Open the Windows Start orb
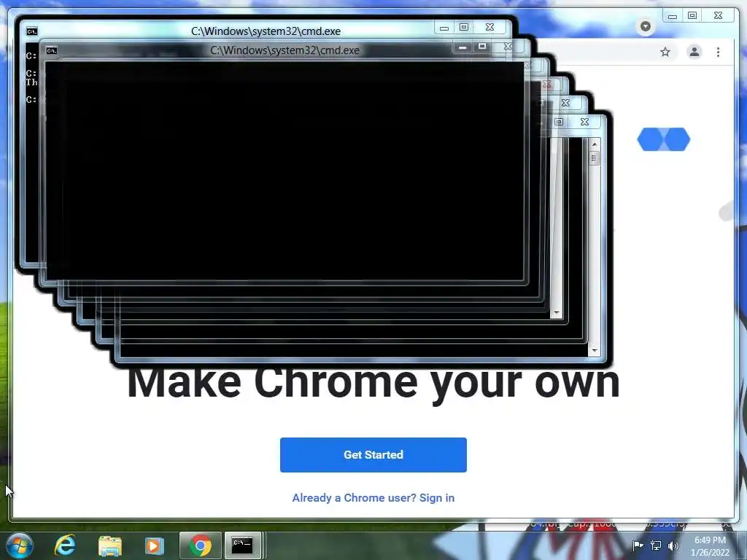Screen dimensions: 747x560 point(20,545)
